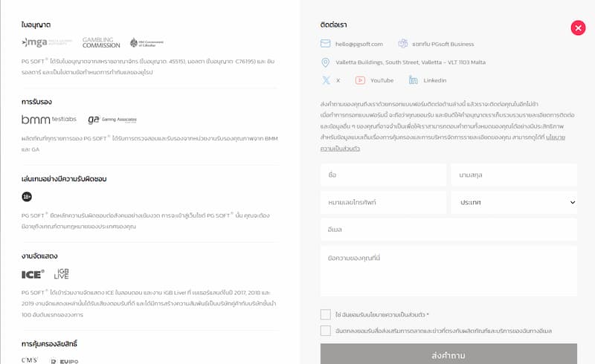The image size is (595, 364).
Task: Click the Gambling Commission logo
Action: 101,42
